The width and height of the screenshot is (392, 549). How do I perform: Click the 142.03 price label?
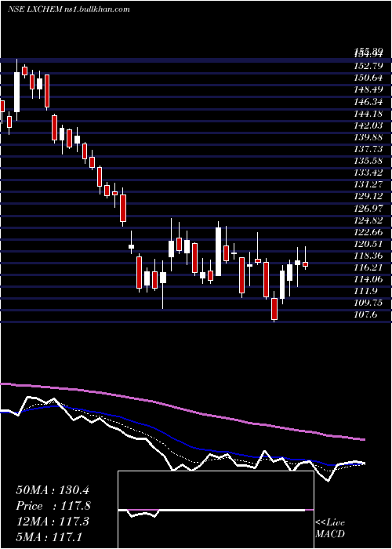click(368, 125)
